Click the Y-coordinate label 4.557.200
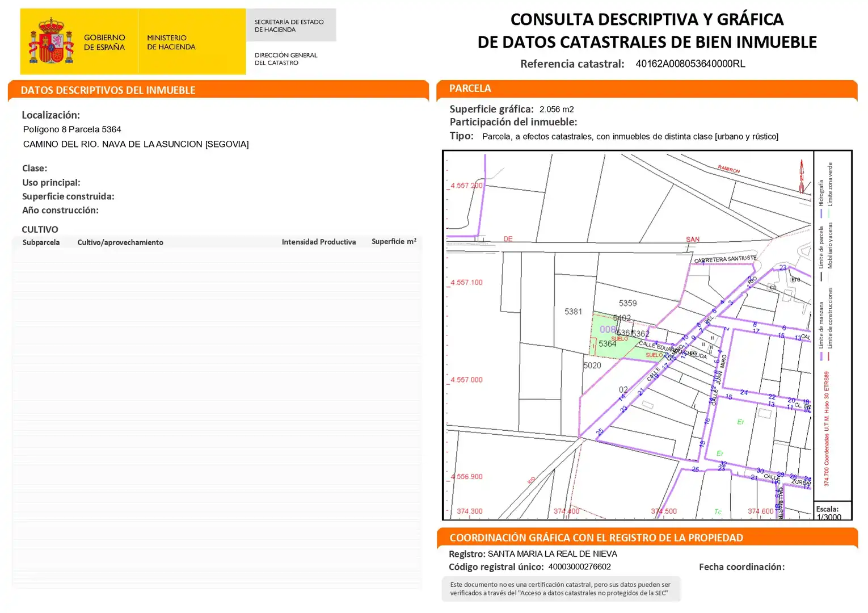 466,186
